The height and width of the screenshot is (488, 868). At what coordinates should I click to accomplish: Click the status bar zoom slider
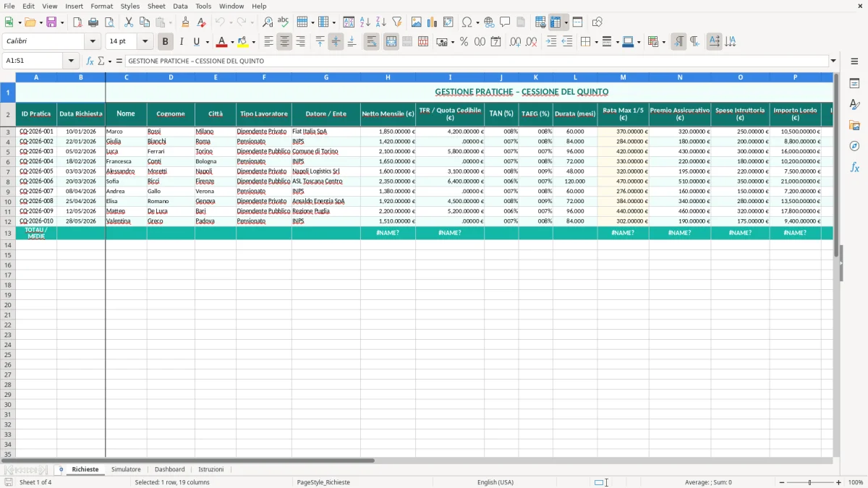click(x=810, y=482)
